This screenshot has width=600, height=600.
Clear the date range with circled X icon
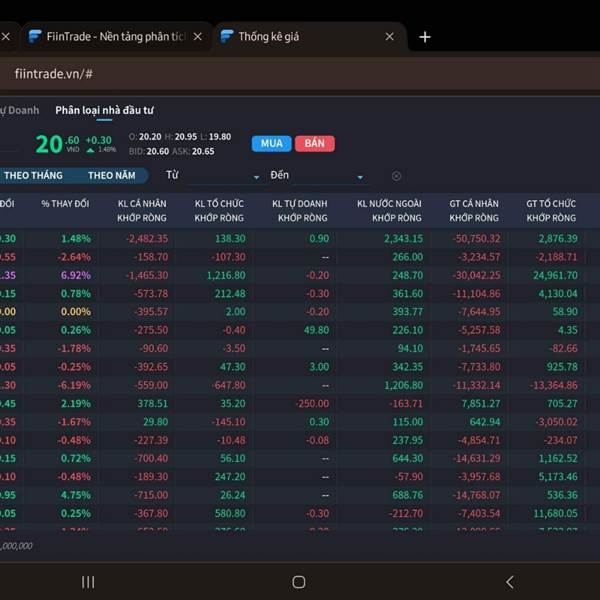coord(396,176)
